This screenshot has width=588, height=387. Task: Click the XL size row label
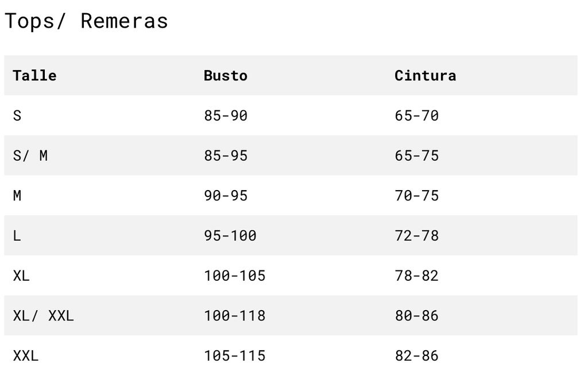(21, 276)
